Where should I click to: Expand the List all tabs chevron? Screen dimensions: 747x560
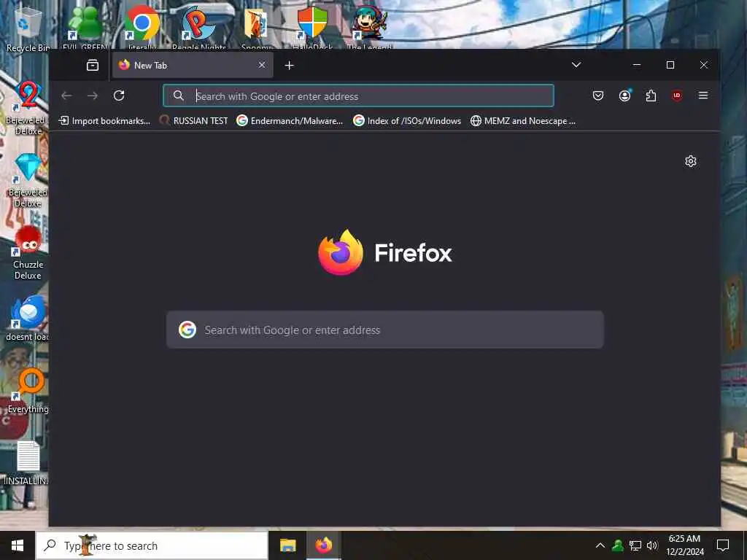pos(576,65)
